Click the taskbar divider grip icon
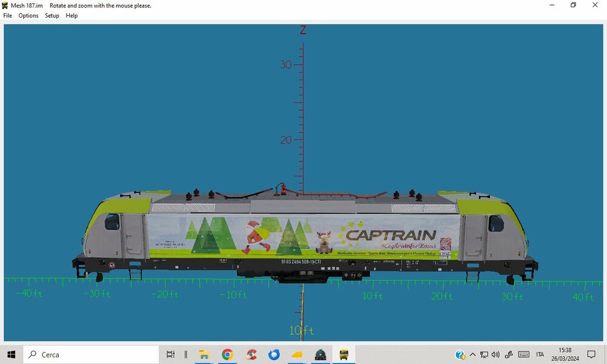Screen dimensions: 607x364 [186, 354]
